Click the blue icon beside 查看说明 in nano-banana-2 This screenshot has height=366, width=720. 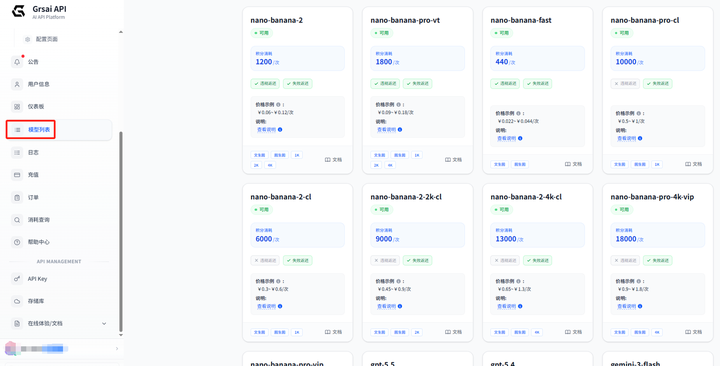280,130
